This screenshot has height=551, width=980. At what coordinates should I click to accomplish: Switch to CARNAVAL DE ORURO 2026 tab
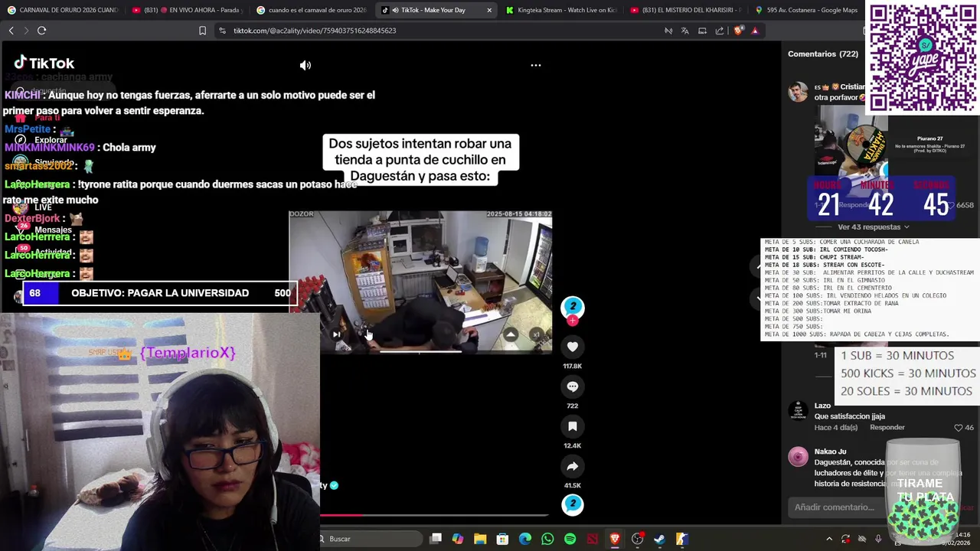coord(63,10)
